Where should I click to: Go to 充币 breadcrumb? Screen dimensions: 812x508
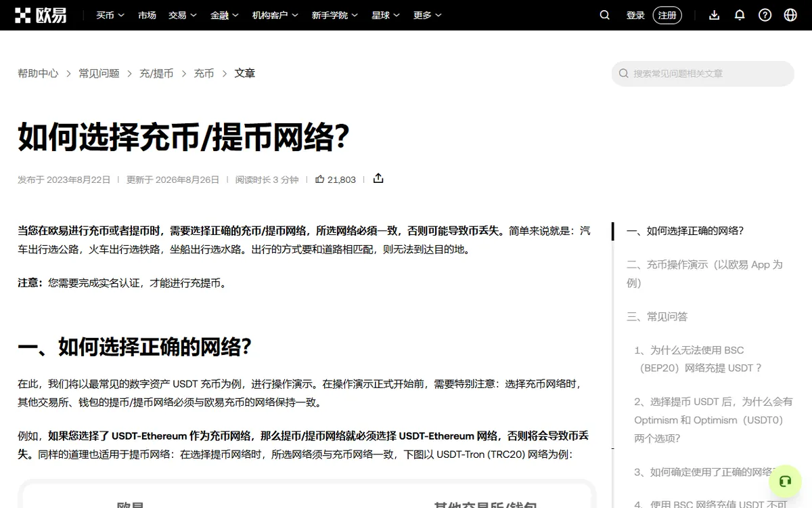204,73
